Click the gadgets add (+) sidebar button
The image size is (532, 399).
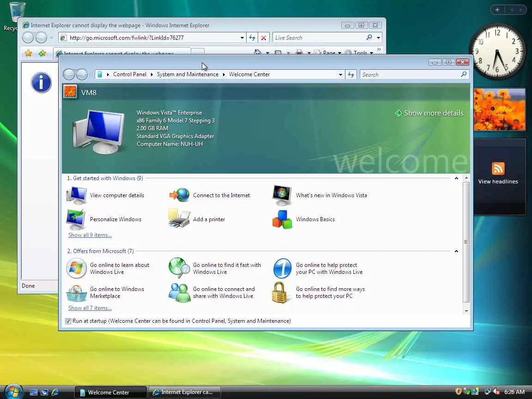click(497, 10)
